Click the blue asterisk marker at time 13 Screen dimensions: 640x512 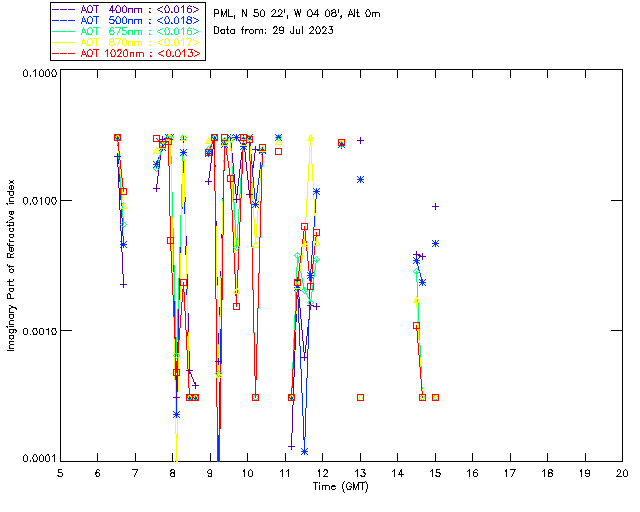[360, 180]
